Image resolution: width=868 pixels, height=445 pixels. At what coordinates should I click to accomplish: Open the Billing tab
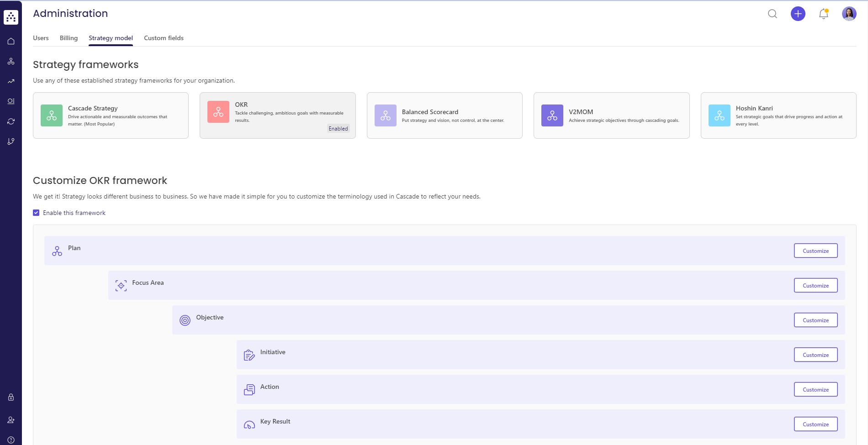[x=69, y=38]
